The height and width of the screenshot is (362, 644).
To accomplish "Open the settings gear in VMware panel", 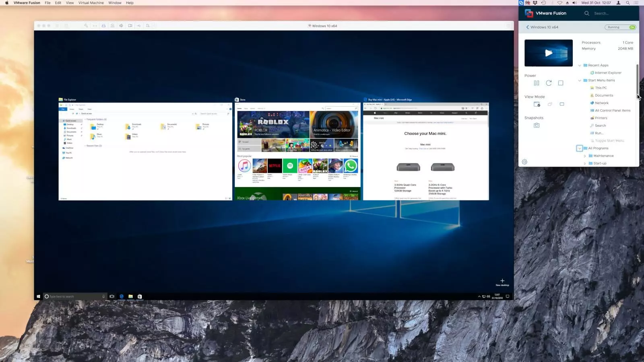I will click(x=524, y=162).
